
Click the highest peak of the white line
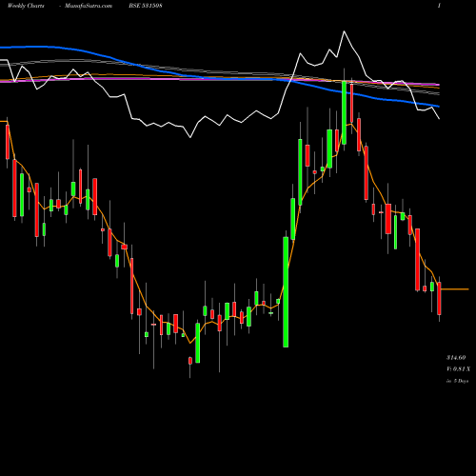(345, 31)
